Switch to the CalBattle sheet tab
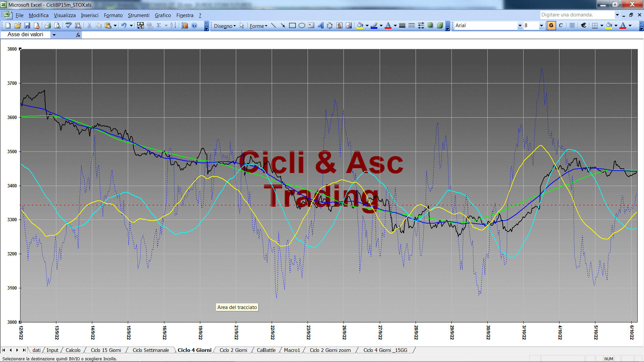644x362 pixels. 266,350
